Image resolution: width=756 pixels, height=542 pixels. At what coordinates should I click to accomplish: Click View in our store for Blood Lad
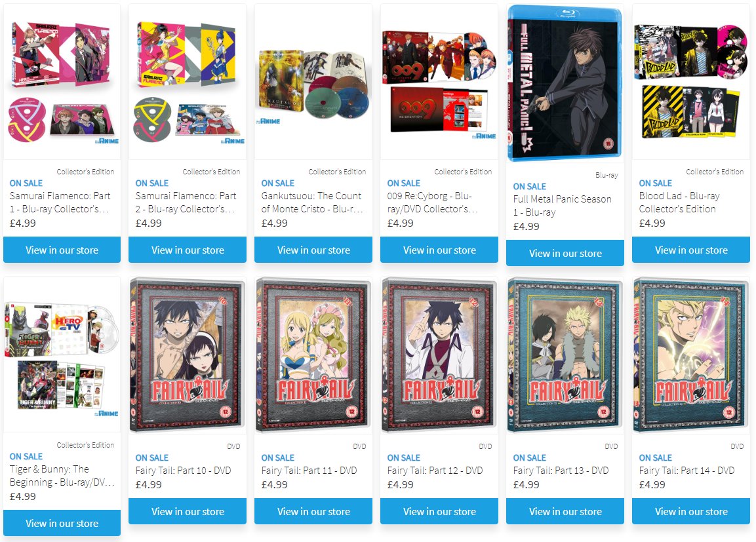coord(691,250)
